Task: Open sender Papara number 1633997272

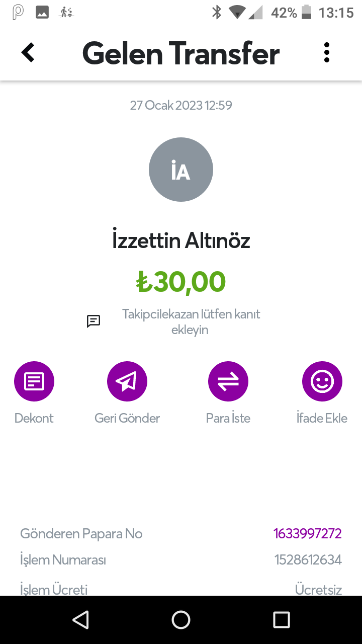Action: tap(307, 534)
